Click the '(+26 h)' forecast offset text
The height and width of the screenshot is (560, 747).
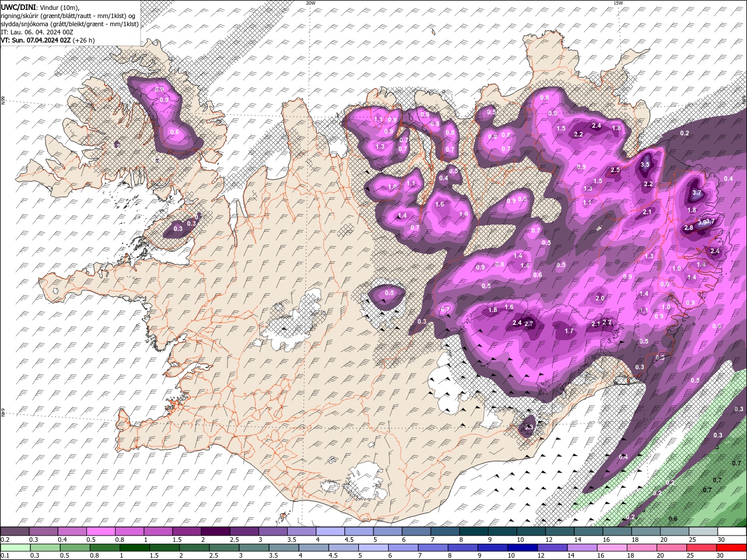(x=83, y=40)
